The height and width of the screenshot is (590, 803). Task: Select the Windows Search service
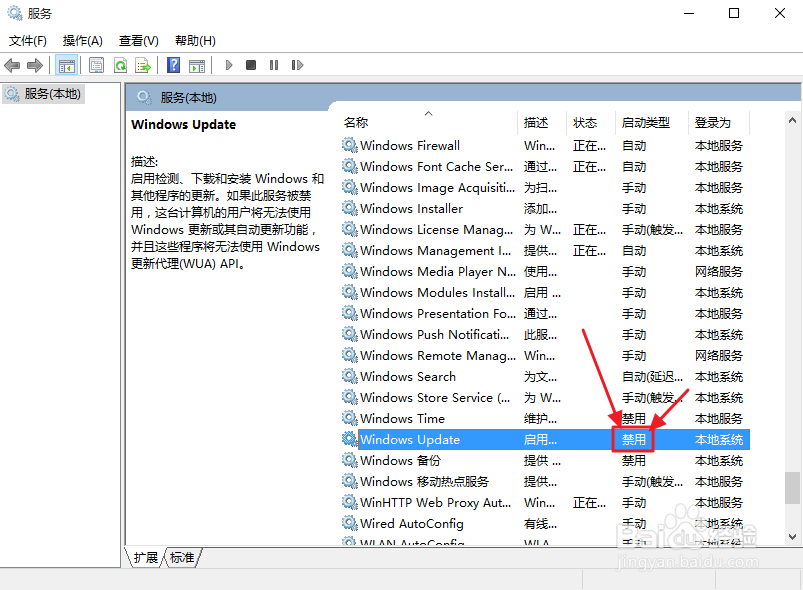(x=545, y=376)
